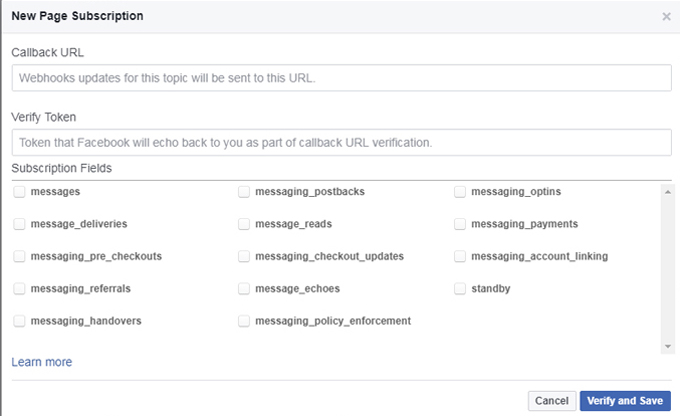Screen dimensions: 680x416
Task: Click the Cancel button
Action: coord(552,401)
